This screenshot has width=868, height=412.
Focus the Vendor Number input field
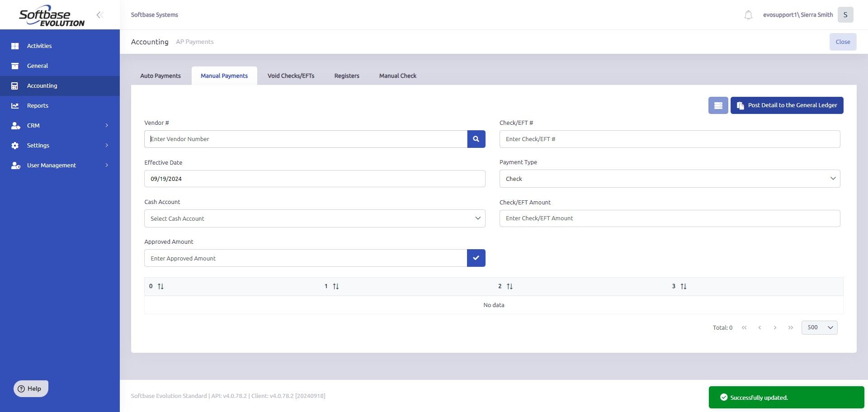point(306,139)
